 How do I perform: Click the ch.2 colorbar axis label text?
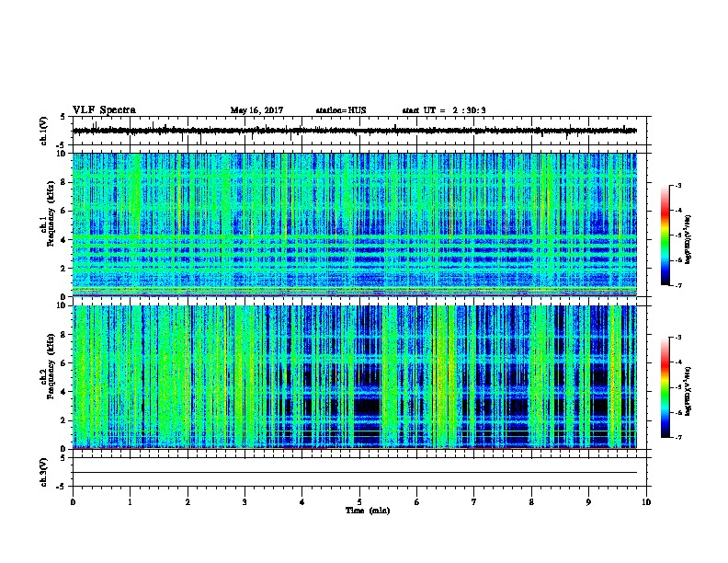click(688, 391)
